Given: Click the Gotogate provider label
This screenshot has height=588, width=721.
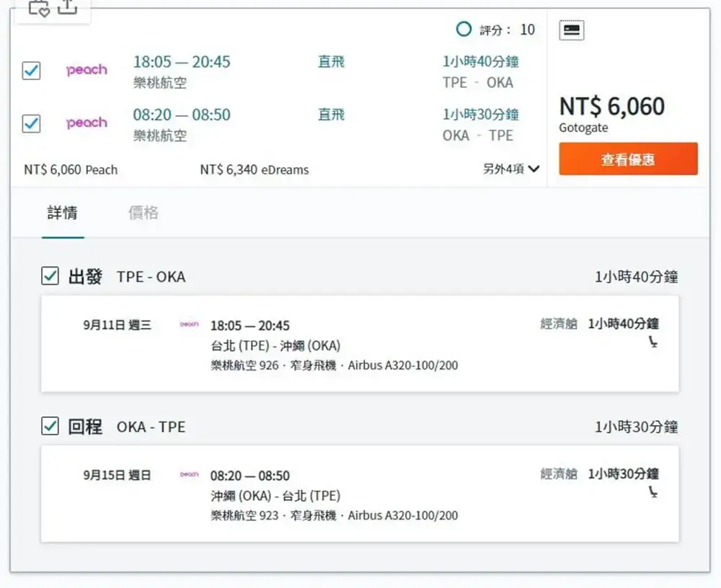Looking at the screenshot, I should [x=583, y=128].
